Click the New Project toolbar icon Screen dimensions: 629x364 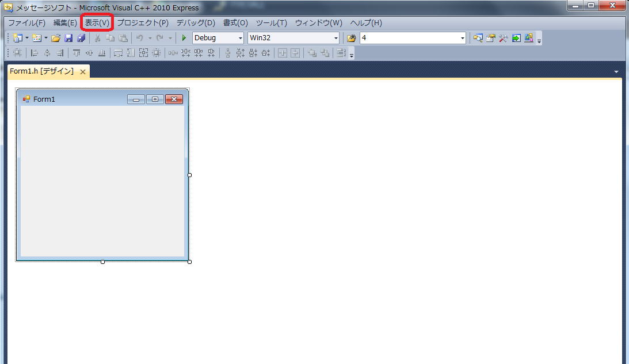tap(17, 38)
